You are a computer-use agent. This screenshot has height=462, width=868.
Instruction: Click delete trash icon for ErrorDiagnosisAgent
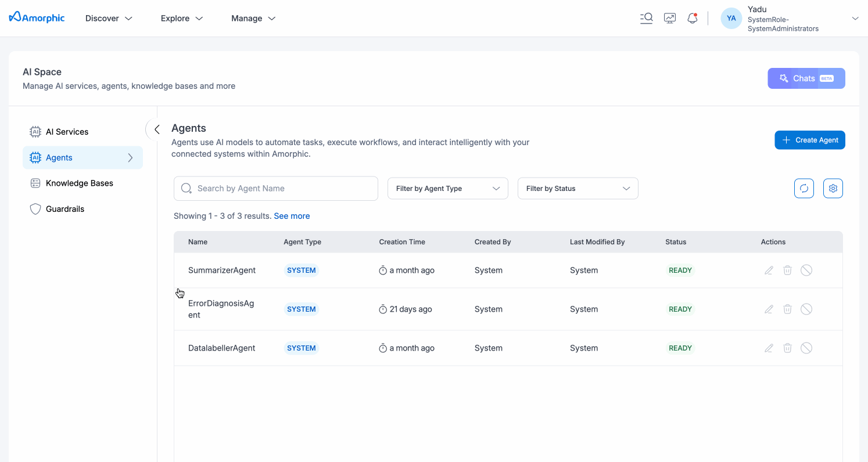pos(787,309)
